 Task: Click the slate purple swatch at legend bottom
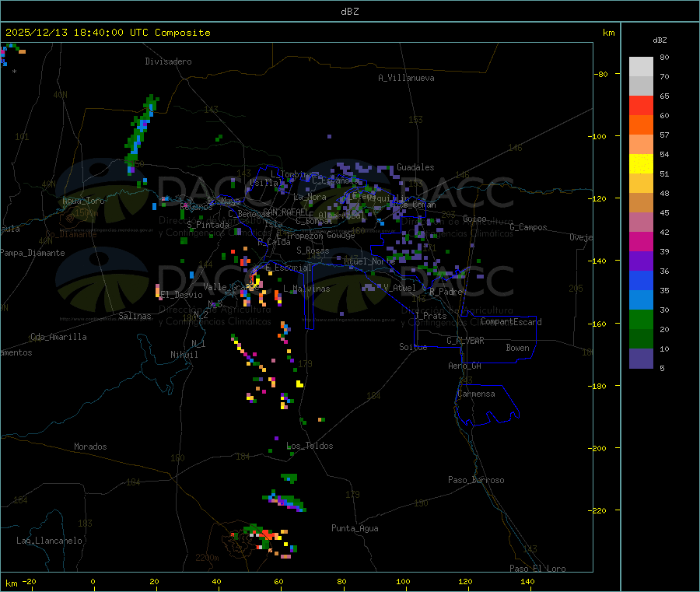pos(641,358)
